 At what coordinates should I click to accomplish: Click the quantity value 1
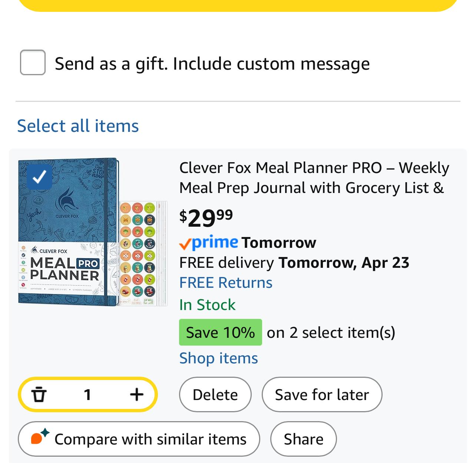tap(87, 394)
